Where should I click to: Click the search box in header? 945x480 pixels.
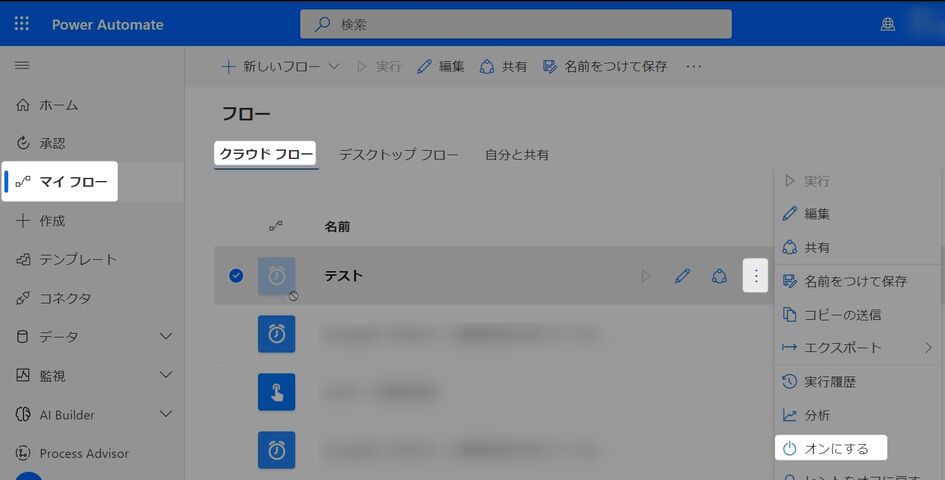point(516,24)
